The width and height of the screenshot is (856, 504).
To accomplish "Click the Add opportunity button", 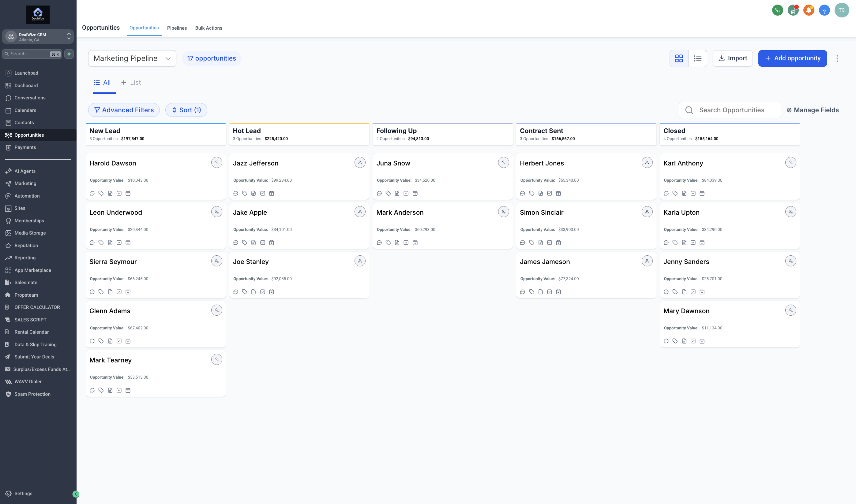I will (792, 58).
